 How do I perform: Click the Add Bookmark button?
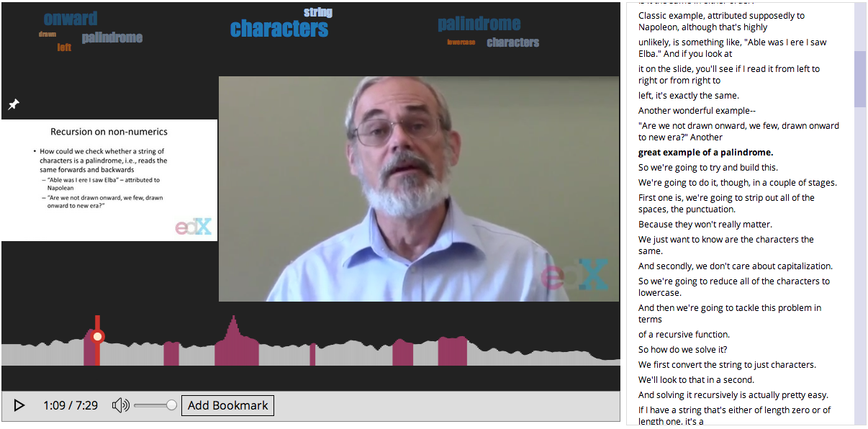(x=227, y=406)
